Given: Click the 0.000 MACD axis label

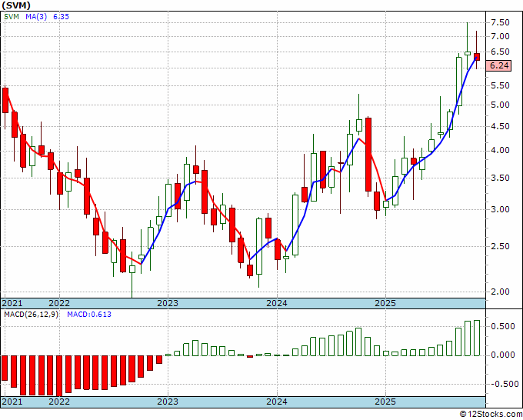Looking at the screenshot, I should [x=503, y=355].
